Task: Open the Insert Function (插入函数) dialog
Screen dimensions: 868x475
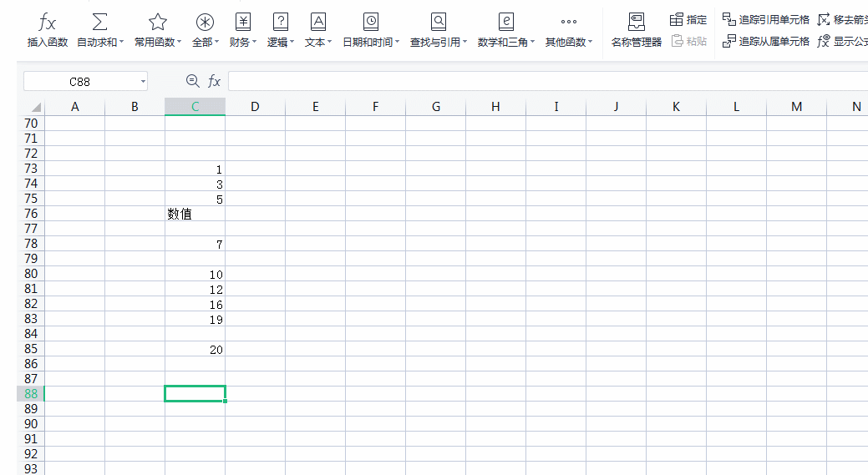Action: pyautogui.click(x=47, y=30)
